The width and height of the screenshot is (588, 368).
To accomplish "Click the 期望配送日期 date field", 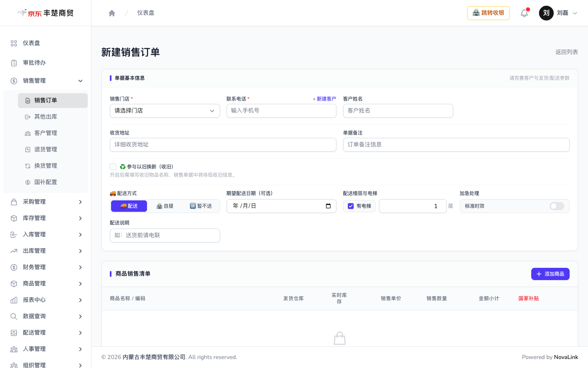I will 281,206.
